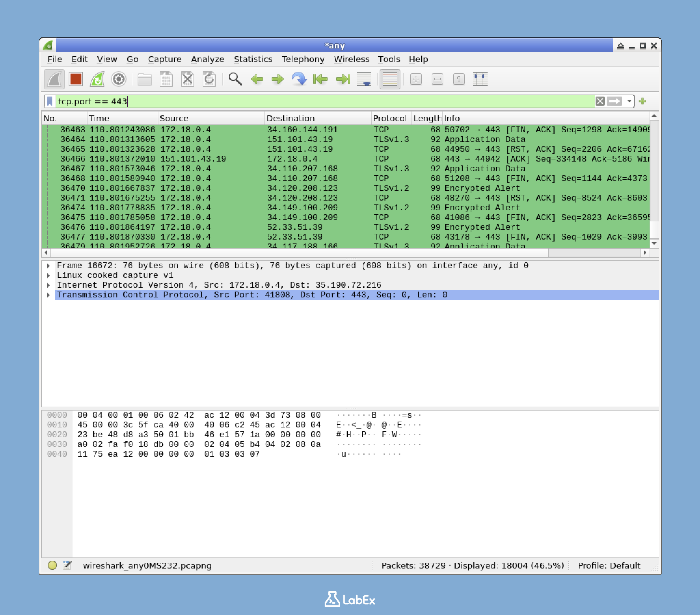Screen dimensions: 700x615
Task: Jump to the last packet
Action: coord(343,79)
